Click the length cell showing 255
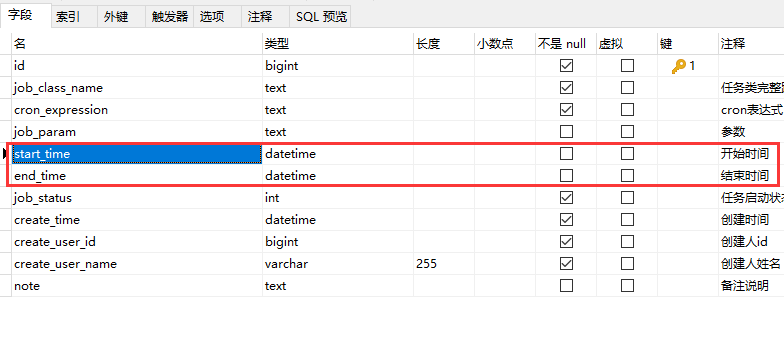This screenshot has height=363, width=784. 444,264
